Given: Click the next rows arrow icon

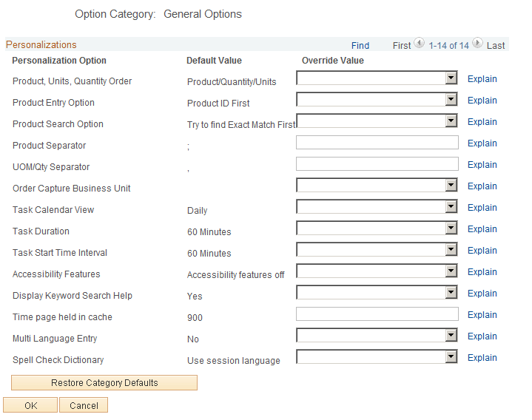Looking at the screenshot, I should tap(477, 43).
